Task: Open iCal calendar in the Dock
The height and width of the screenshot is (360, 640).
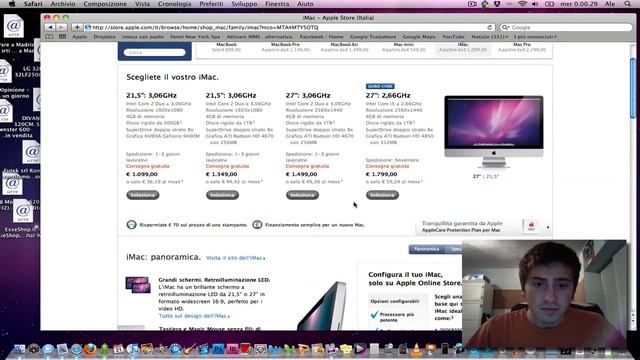Action: pyautogui.click(x=118, y=349)
